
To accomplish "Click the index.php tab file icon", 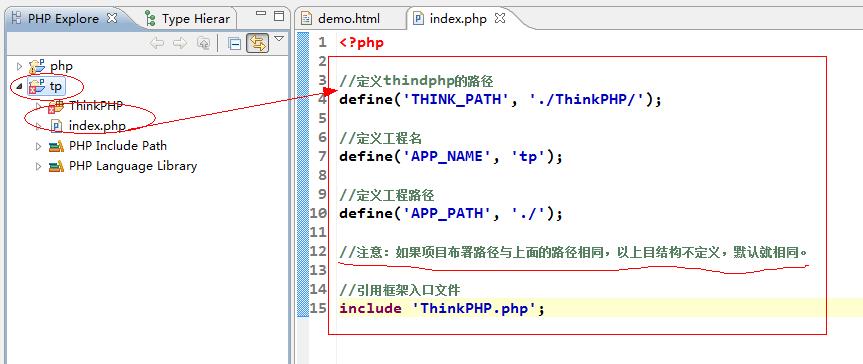I will [419, 19].
